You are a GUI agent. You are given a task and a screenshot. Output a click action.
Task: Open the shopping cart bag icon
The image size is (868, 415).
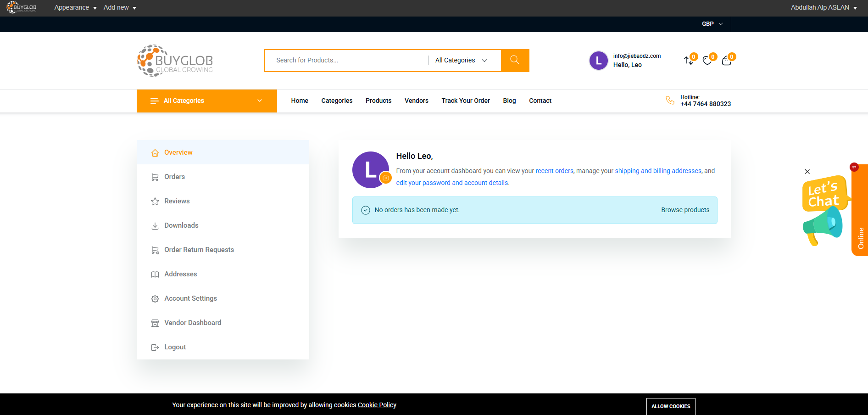(727, 61)
